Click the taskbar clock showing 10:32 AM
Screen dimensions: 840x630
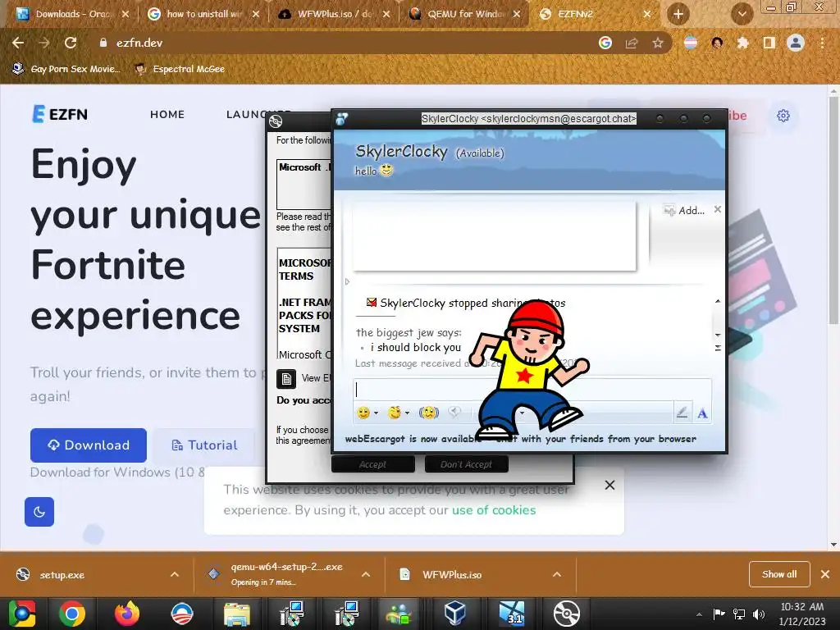[x=801, y=614]
